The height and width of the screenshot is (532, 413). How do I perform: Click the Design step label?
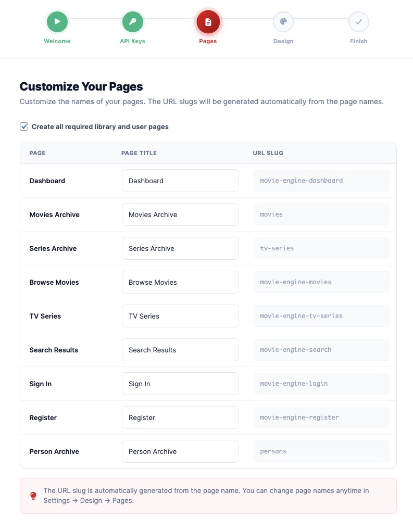tap(283, 41)
